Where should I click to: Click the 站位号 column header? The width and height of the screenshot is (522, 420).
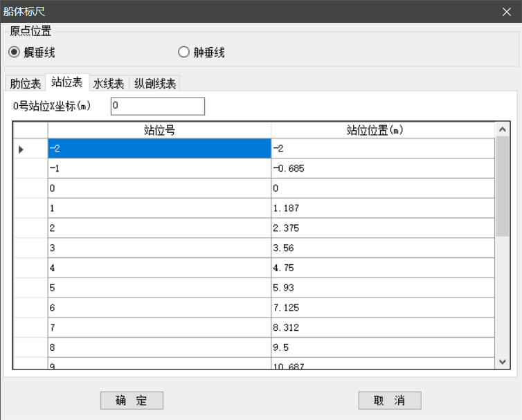tap(159, 129)
